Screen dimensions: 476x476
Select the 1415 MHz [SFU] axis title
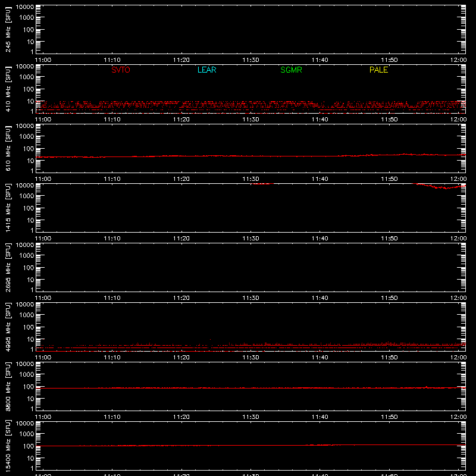point(8,208)
